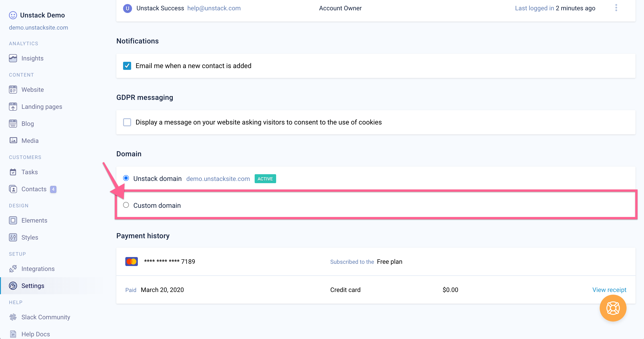The image size is (644, 339).
Task: Click the Last logged in 2 minutes ago text
Action: 555,8
